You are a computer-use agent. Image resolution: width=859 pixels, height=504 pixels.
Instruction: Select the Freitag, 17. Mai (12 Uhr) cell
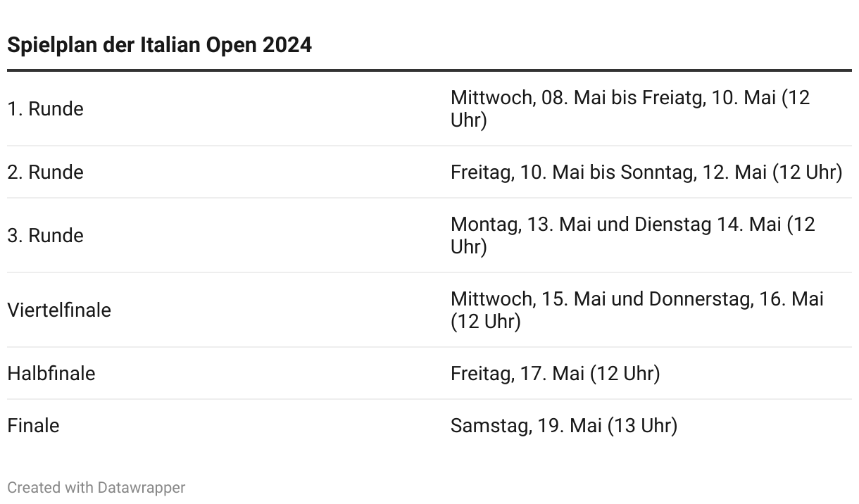coord(555,374)
